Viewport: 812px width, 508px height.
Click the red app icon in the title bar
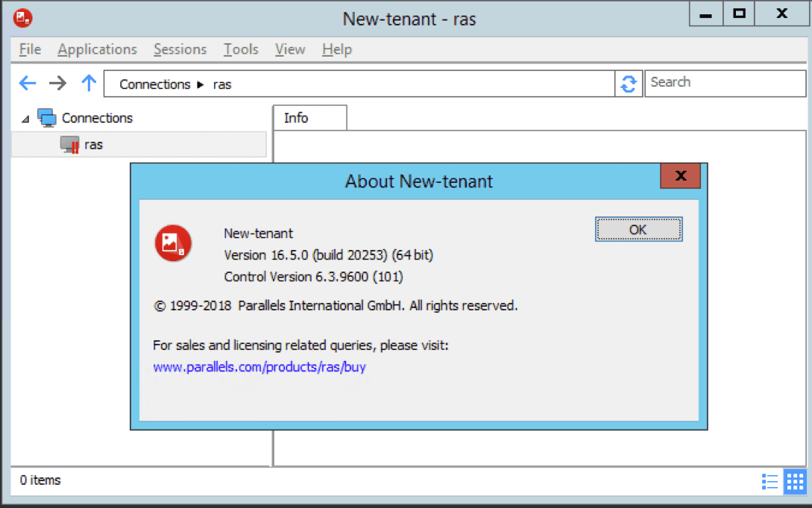(22, 18)
